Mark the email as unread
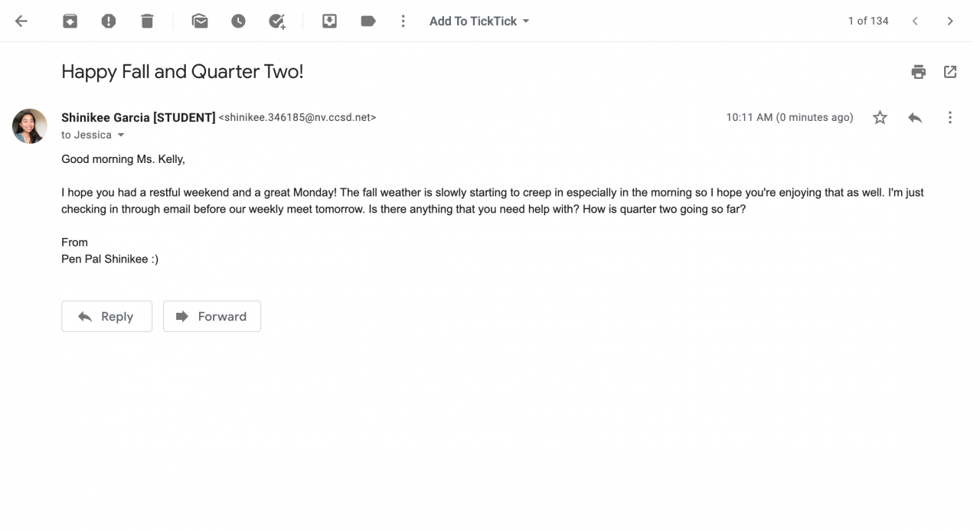980x531 pixels. [200, 21]
